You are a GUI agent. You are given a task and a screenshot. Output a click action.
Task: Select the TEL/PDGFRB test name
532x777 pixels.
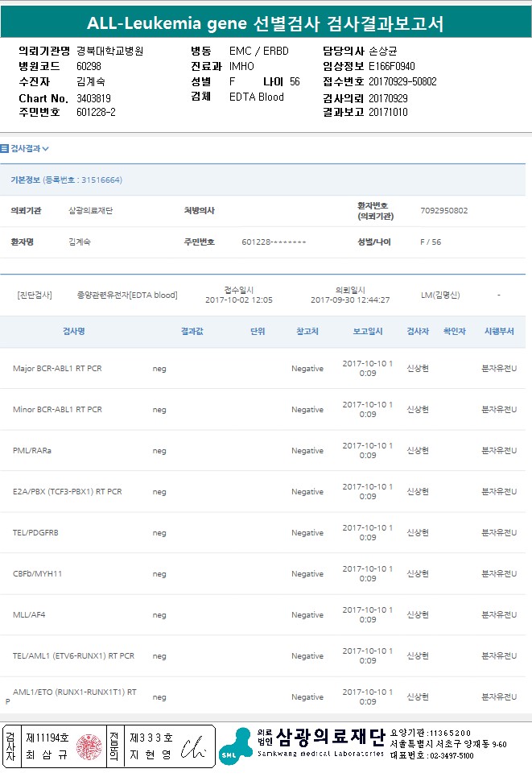(x=35, y=533)
